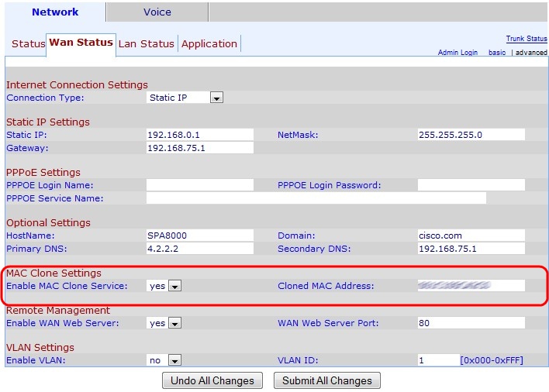Click the Submit All Changes button

point(327,380)
